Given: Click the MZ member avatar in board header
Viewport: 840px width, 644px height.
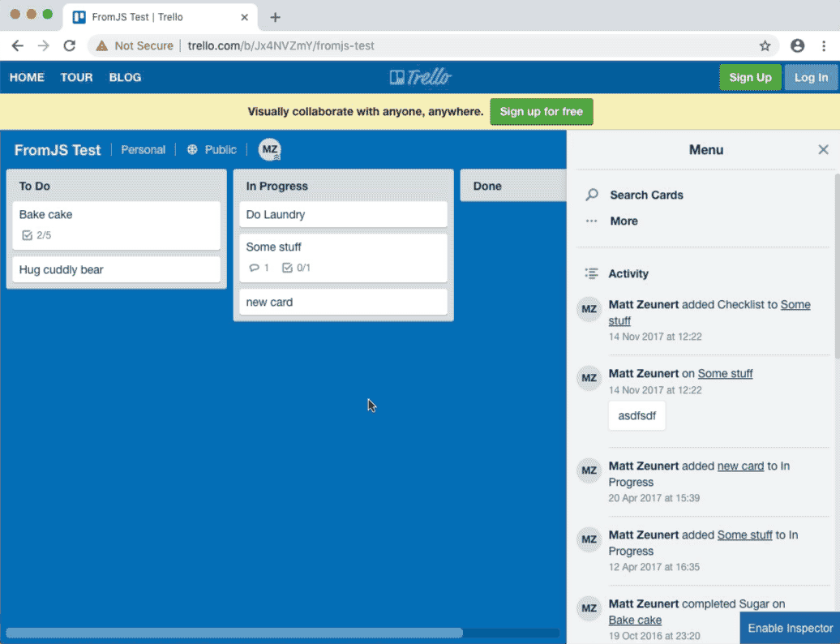Looking at the screenshot, I should point(269,149).
